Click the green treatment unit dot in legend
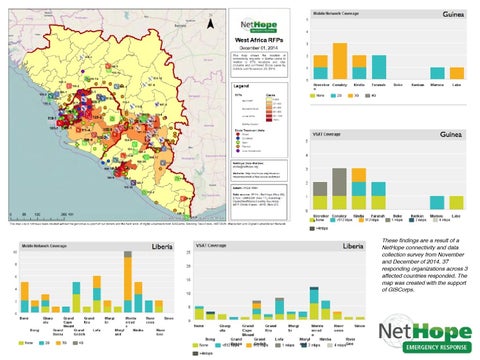 (238, 142)
